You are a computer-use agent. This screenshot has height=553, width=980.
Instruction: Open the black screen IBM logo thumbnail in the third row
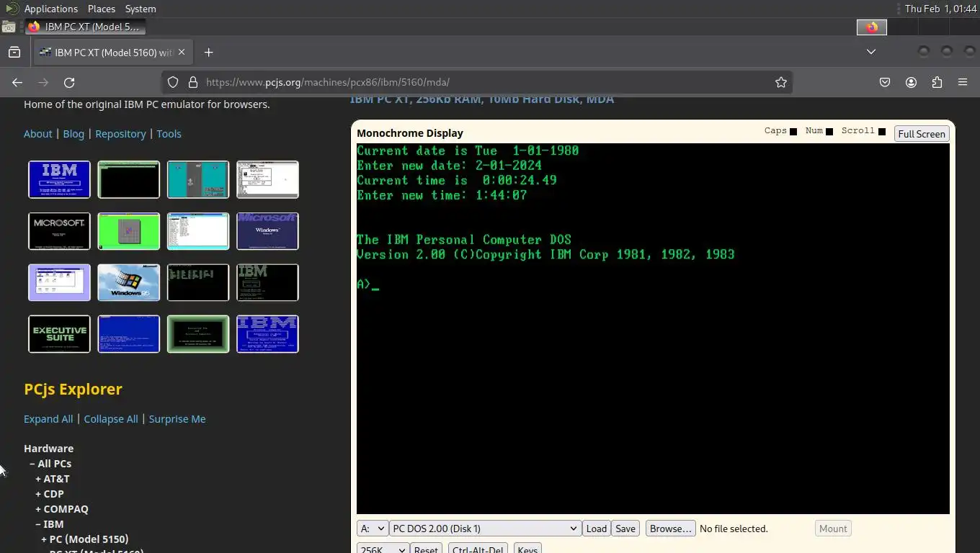pyautogui.click(x=267, y=282)
